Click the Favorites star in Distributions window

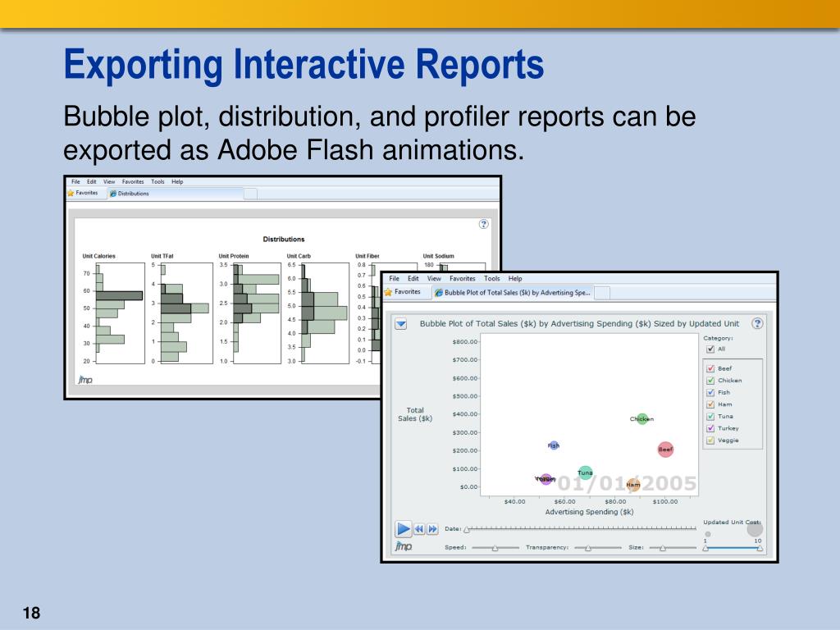[71, 193]
